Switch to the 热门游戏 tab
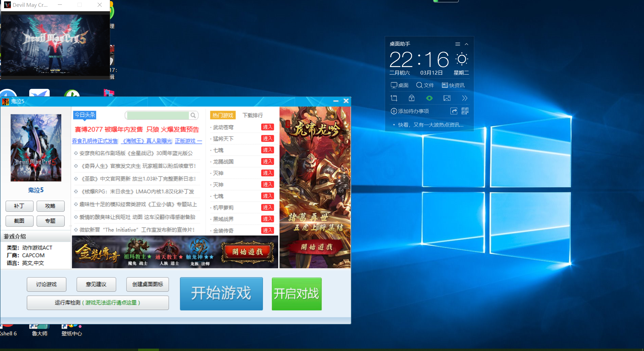This screenshot has width=644, height=351. click(x=223, y=115)
